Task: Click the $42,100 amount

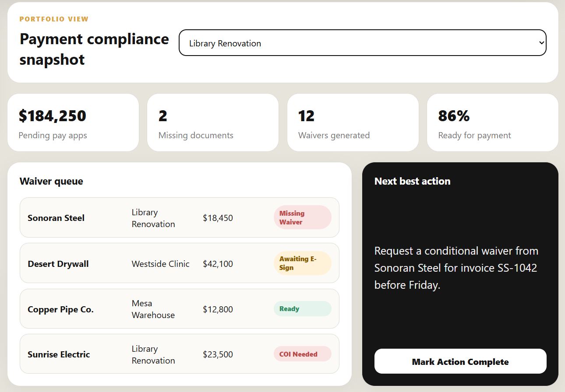Action: click(x=218, y=264)
